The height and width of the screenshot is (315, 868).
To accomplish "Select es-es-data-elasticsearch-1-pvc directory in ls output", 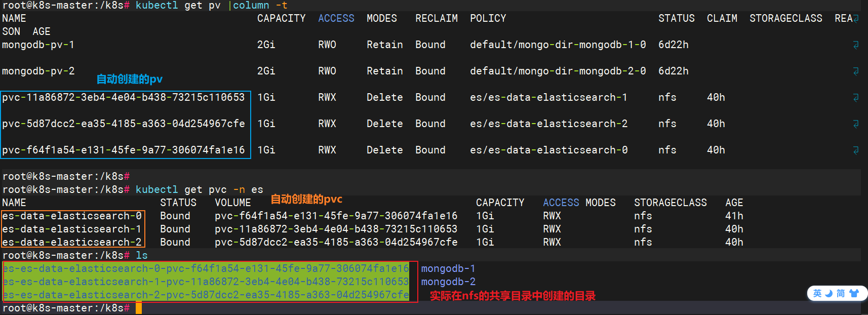I will click(206, 282).
